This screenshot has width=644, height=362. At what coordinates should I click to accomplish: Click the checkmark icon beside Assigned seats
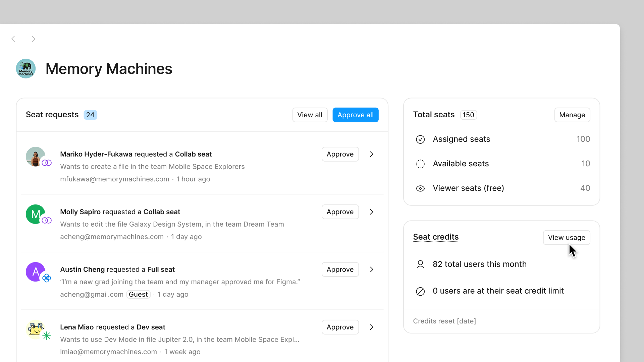click(x=420, y=139)
